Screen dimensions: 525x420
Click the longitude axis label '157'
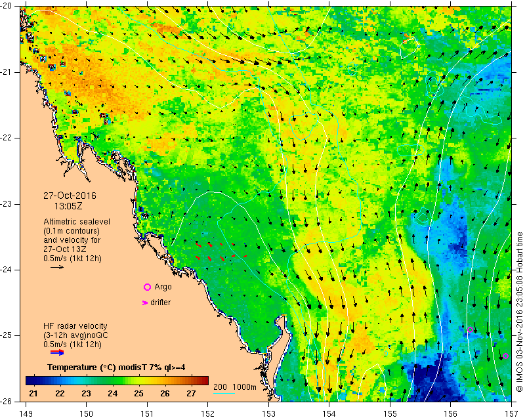[512, 414]
